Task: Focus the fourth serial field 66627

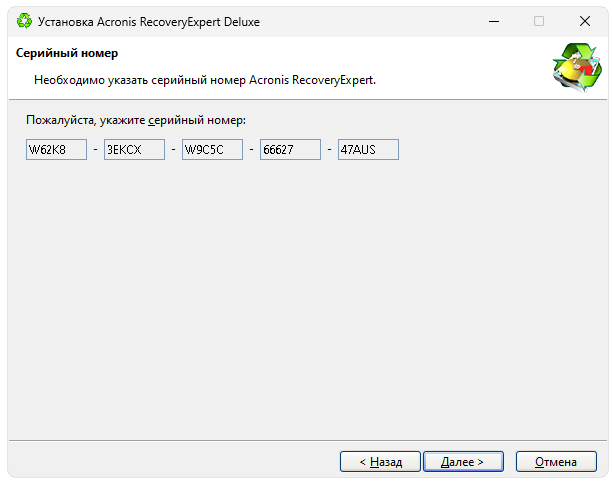Action: point(290,149)
